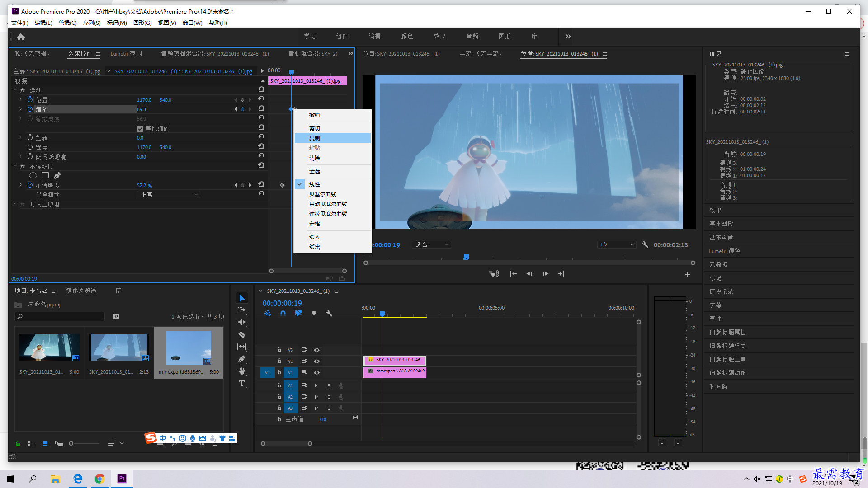The image size is (868, 488).
Task: Click the new bin folder icon in project panel
Action: click(x=116, y=316)
